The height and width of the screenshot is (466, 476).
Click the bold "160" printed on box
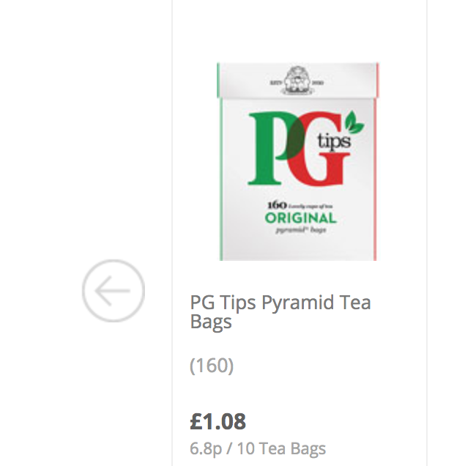click(277, 205)
